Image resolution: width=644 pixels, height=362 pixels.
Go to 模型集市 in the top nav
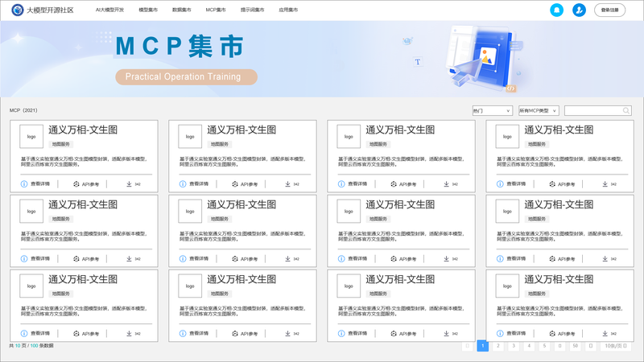pyautogui.click(x=148, y=10)
